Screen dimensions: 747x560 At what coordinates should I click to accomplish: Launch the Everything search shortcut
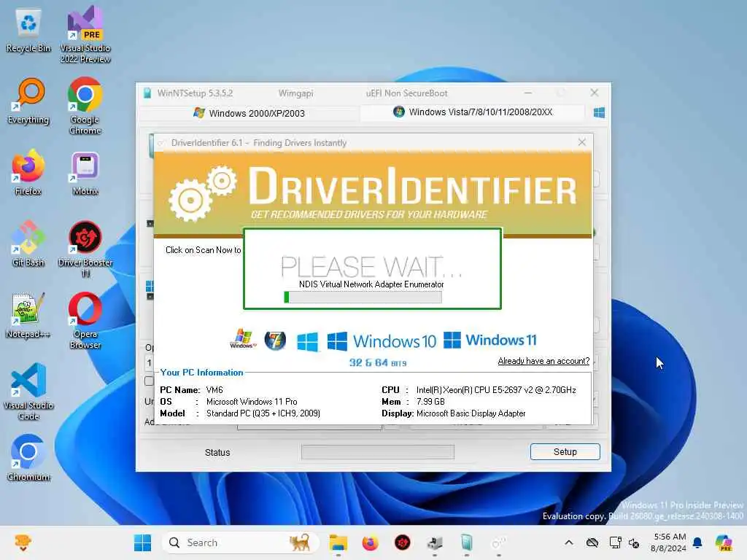click(x=28, y=101)
